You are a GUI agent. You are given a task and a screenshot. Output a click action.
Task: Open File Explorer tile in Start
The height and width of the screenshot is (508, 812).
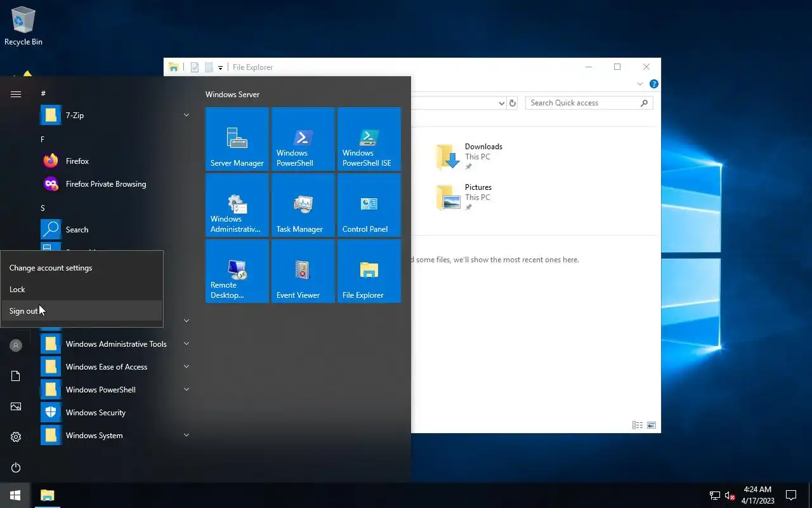point(369,271)
